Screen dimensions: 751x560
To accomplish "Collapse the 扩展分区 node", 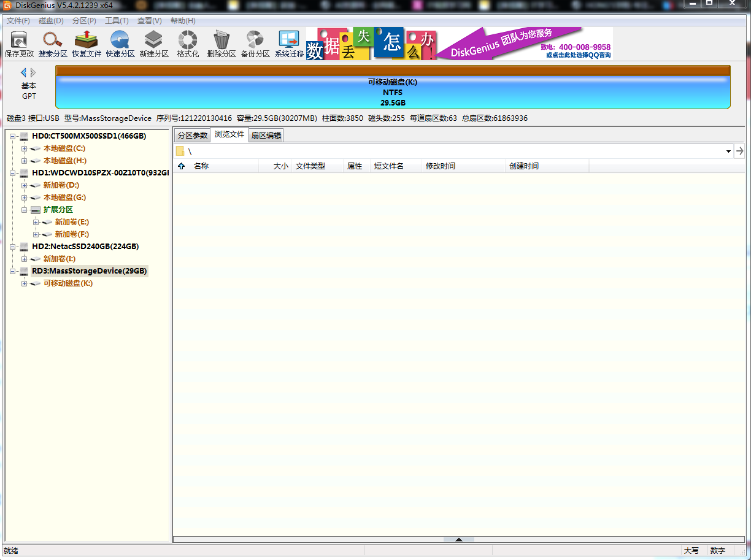I will tap(24, 210).
